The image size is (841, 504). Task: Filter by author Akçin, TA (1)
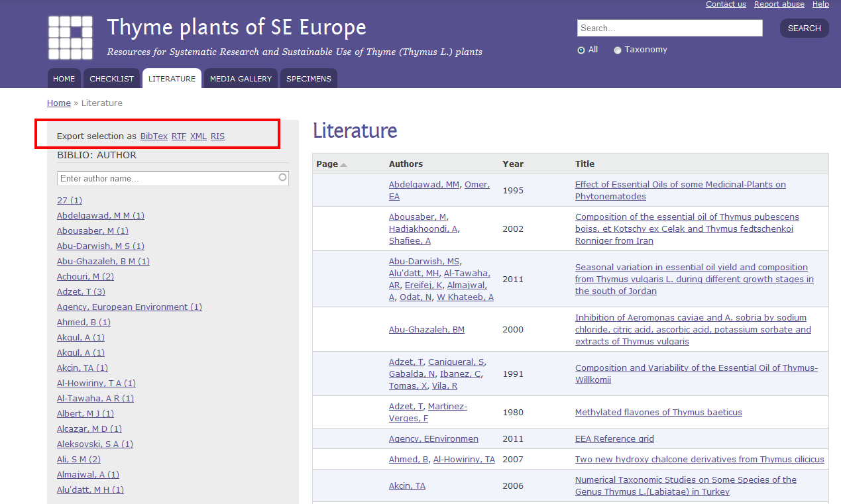point(82,368)
